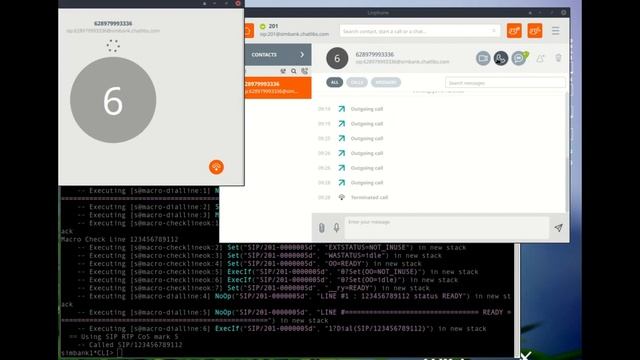Image resolution: width=640 pixels, height=360 pixels.
Task: Click 628979993336 title in call window
Action: [113, 24]
